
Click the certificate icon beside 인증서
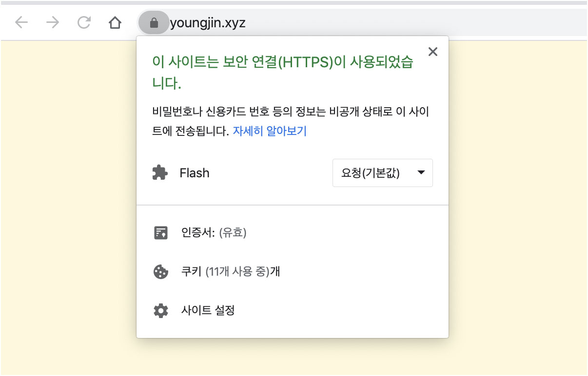(160, 233)
